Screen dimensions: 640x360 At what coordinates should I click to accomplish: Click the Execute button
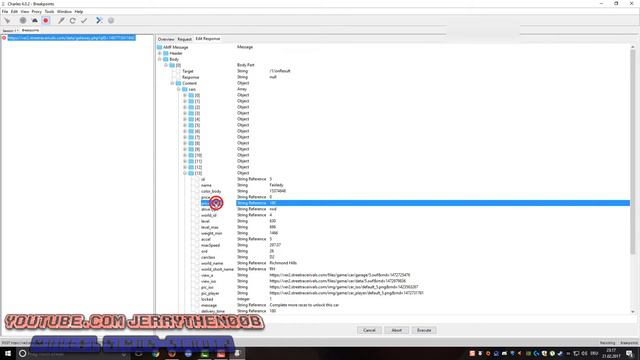(424, 330)
